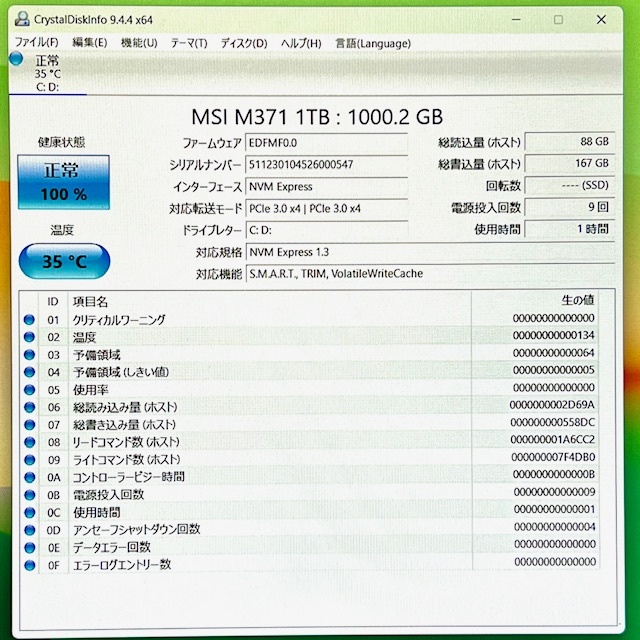Click the blue status dot for 予備領域 (しきい値)
This screenshot has height=640, width=640.
(29, 372)
